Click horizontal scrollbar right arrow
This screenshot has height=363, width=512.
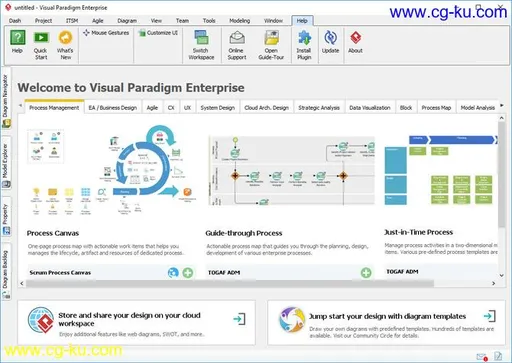coord(494,283)
